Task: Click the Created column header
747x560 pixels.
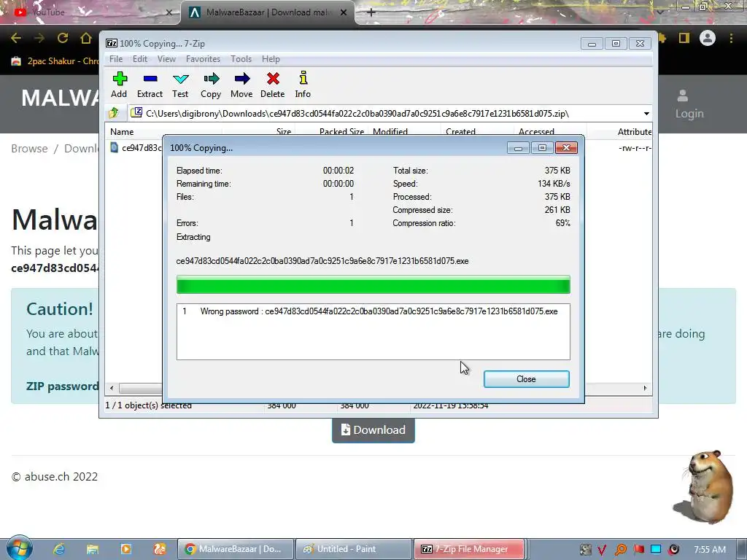Action: [x=461, y=132]
